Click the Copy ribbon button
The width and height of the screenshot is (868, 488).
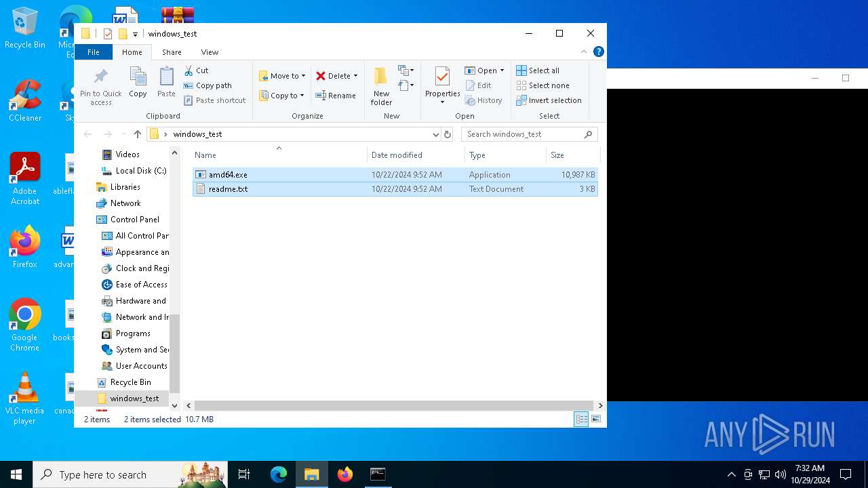[138, 83]
